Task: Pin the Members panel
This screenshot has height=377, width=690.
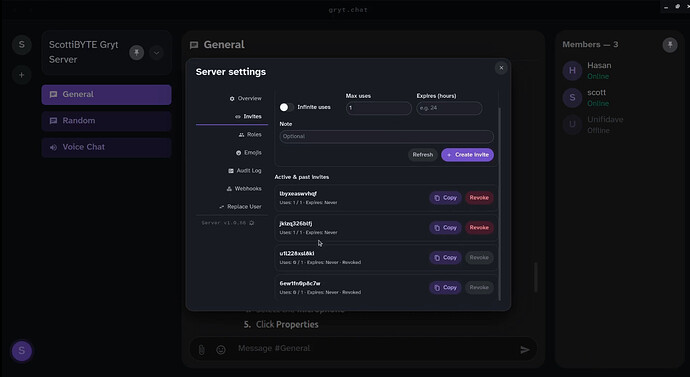Action: click(670, 45)
